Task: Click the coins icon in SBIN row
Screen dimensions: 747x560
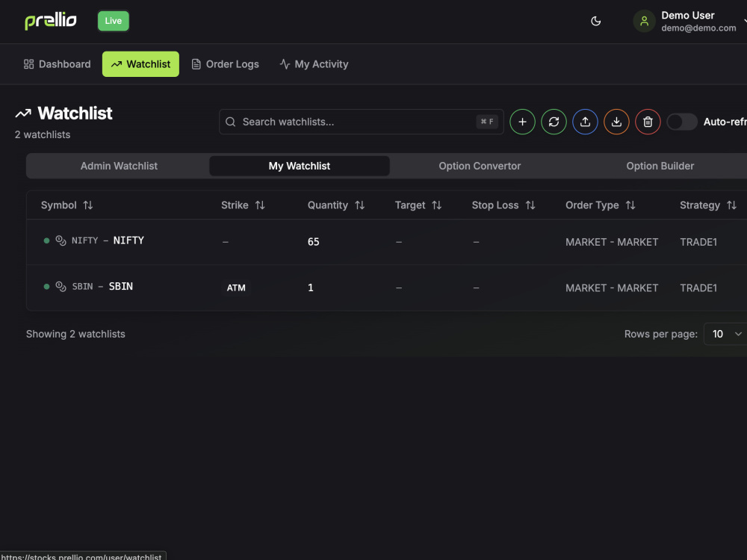Action: click(x=61, y=287)
